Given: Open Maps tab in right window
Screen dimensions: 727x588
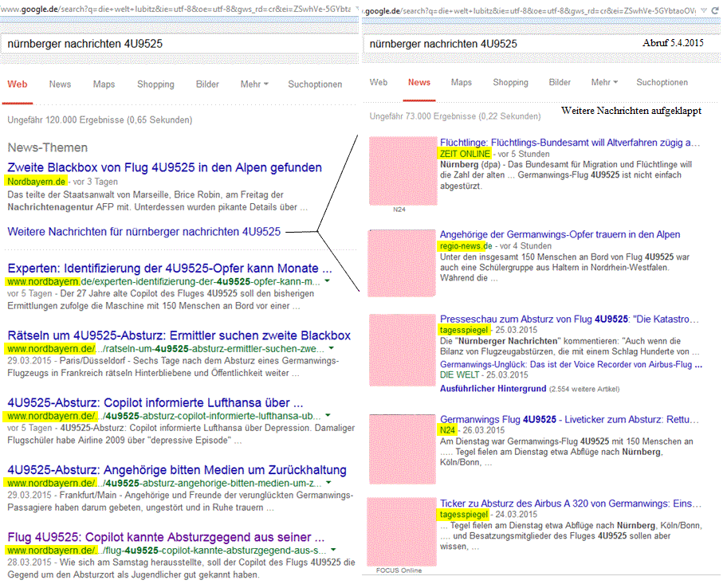Looking at the screenshot, I should pyautogui.click(x=462, y=83).
